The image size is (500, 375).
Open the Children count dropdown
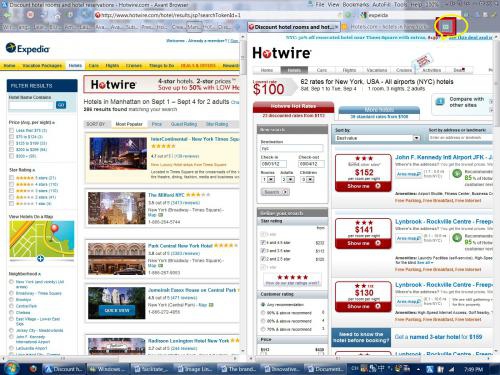pos(307,180)
